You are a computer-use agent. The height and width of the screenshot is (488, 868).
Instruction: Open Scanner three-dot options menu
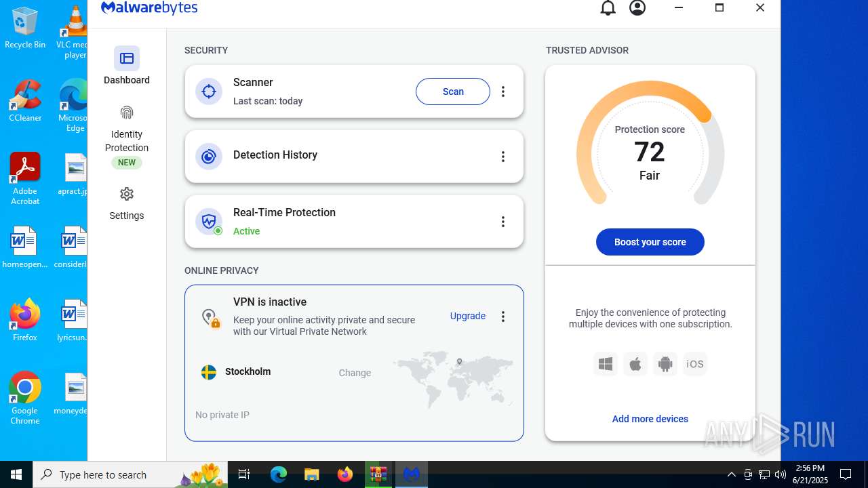(503, 91)
